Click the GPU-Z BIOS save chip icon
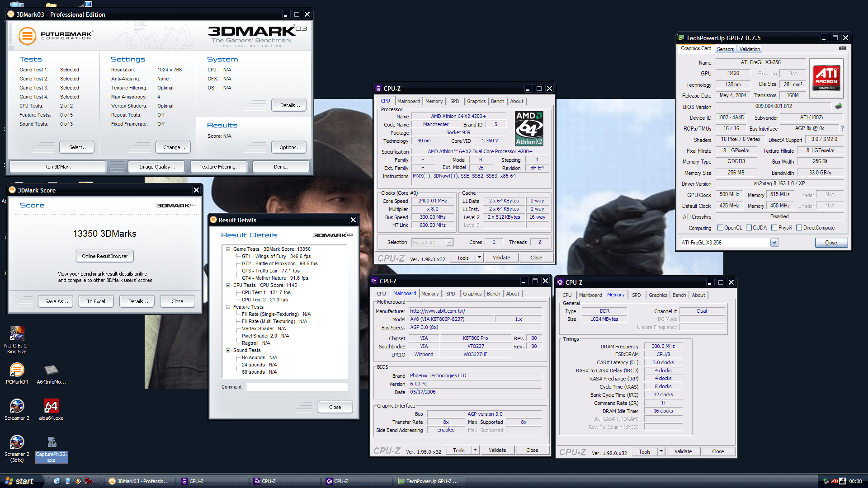Screen dimensions: 868x488 tap(839, 106)
